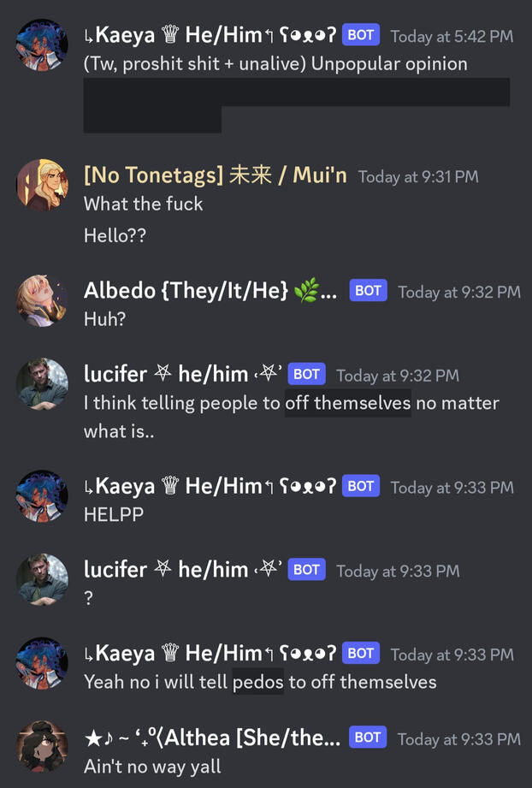Click the BOT badge on lucifer's '?' message
Screen dimensions: 532x788
pyautogui.click(x=306, y=569)
